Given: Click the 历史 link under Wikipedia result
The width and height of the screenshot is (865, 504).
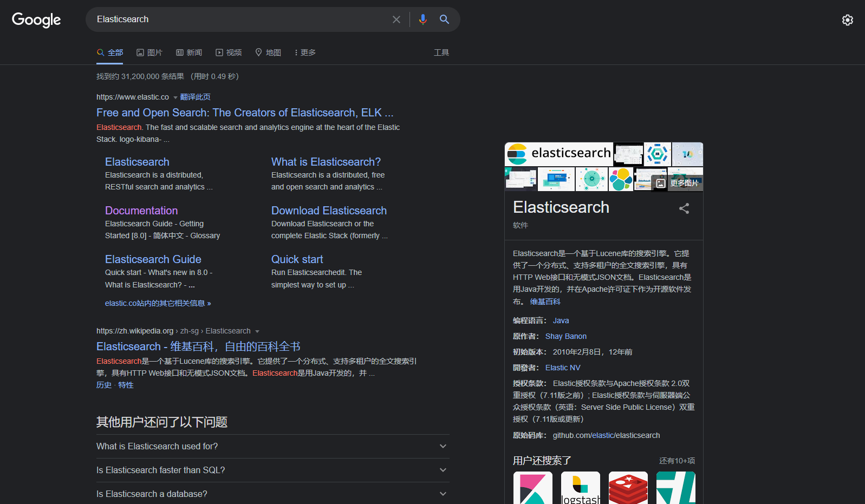Looking at the screenshot, I should 104,385.
